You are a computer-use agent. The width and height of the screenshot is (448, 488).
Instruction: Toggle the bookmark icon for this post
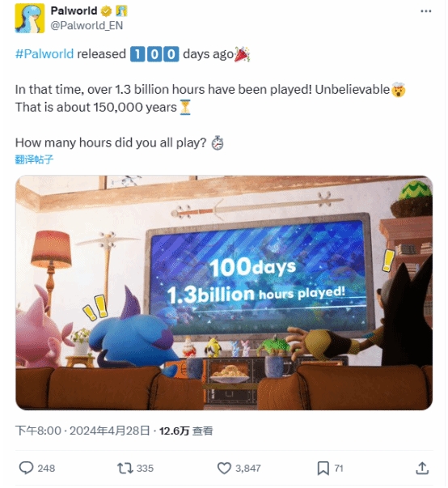(323, 469)
